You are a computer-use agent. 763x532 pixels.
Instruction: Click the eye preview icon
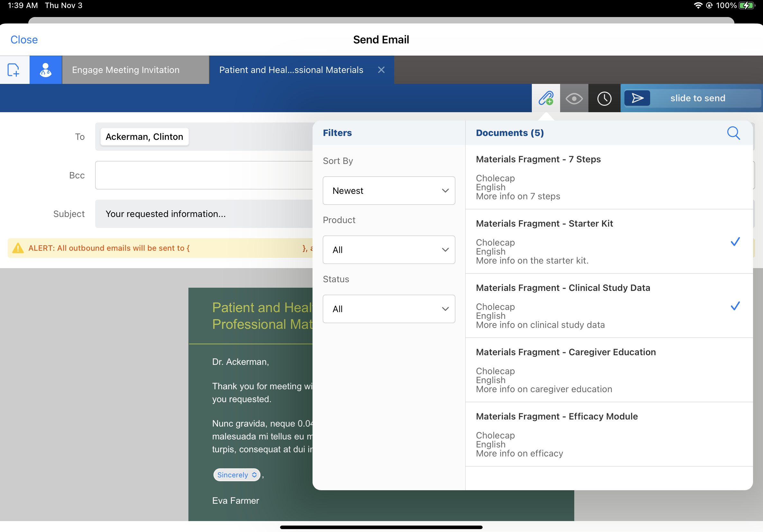(x=574, y=98)
